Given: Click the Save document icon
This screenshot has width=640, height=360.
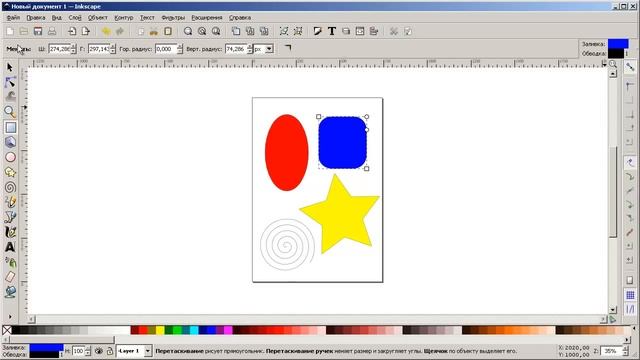Looking at the screenshot, I should pyautogui.click(x=38, y=31).
